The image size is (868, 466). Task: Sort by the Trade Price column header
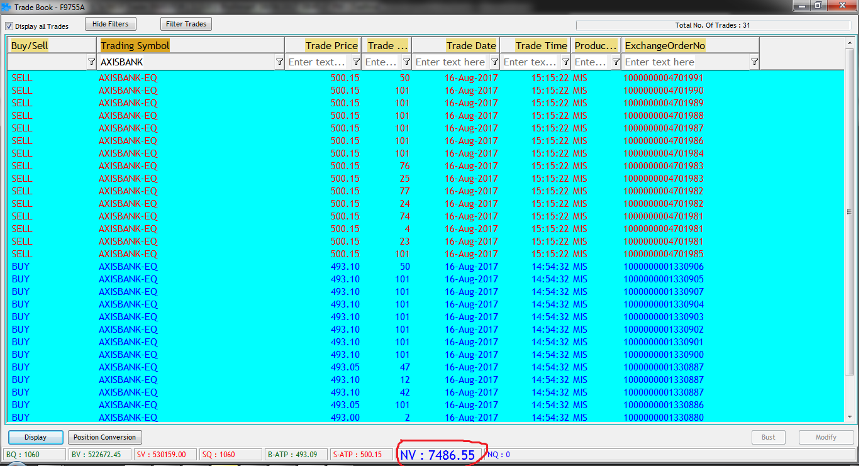coord(323,45)
